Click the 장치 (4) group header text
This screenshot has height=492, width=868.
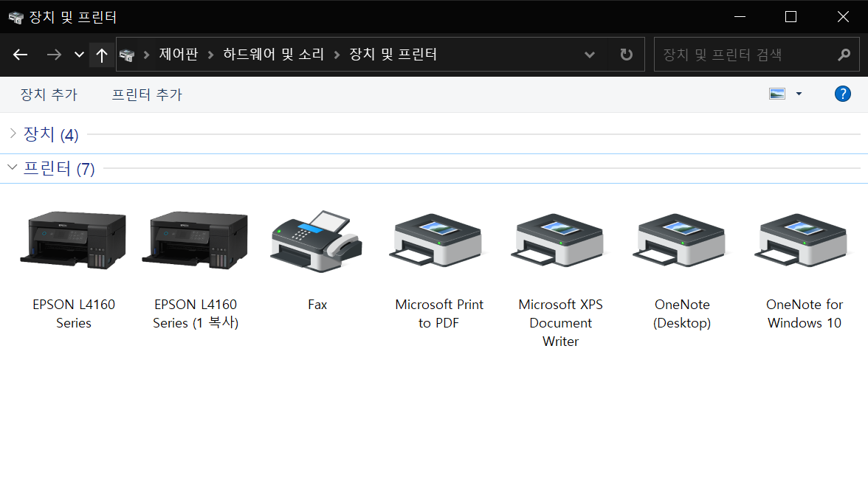pos(51,134)
